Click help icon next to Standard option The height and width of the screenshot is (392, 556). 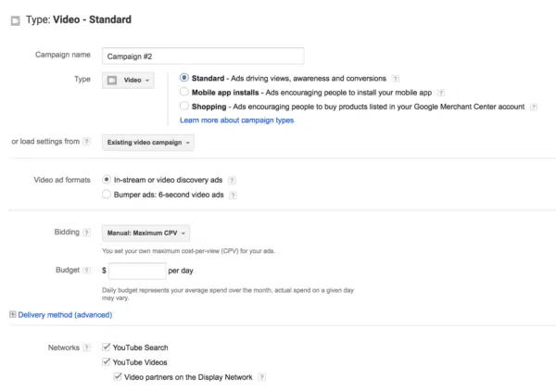(396, 80)
